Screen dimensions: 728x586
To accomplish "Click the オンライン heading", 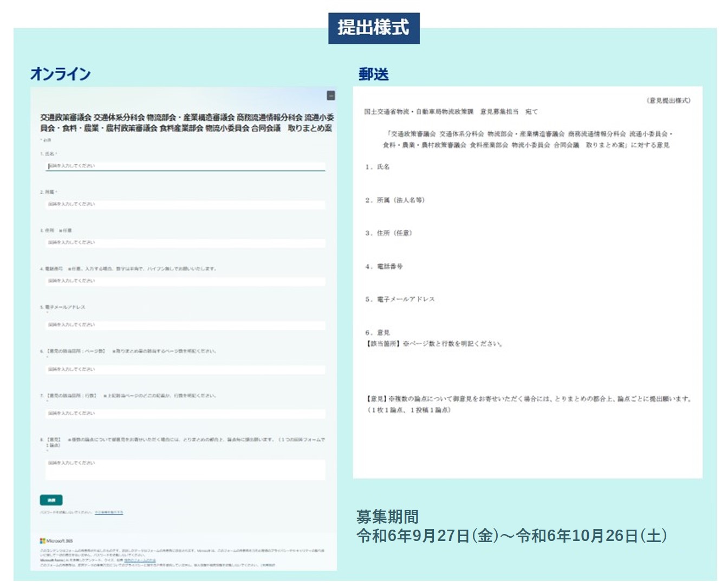I will [x=60, y=74].
